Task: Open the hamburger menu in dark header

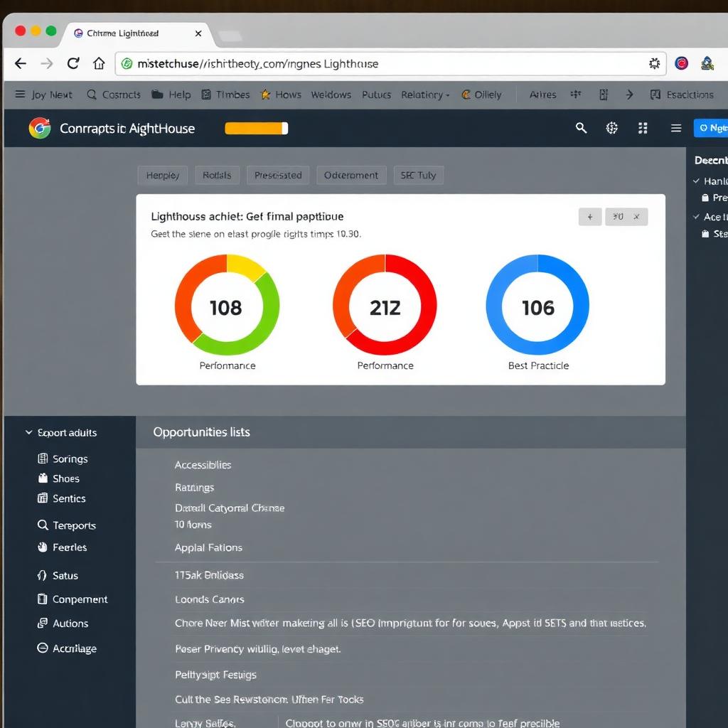Action: point(676,128)
